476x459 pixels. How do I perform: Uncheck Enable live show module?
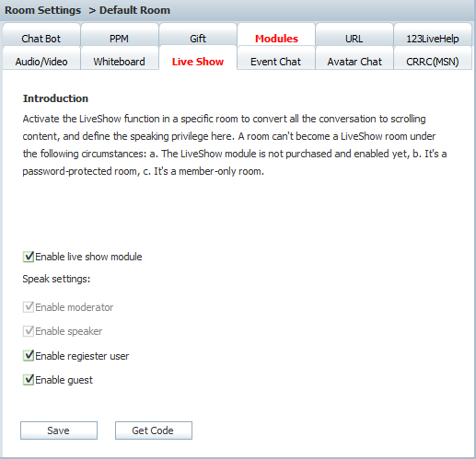(29, 257)
